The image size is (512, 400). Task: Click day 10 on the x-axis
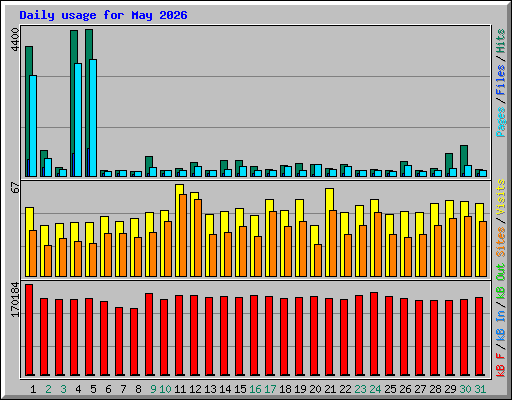click(165, 389)
